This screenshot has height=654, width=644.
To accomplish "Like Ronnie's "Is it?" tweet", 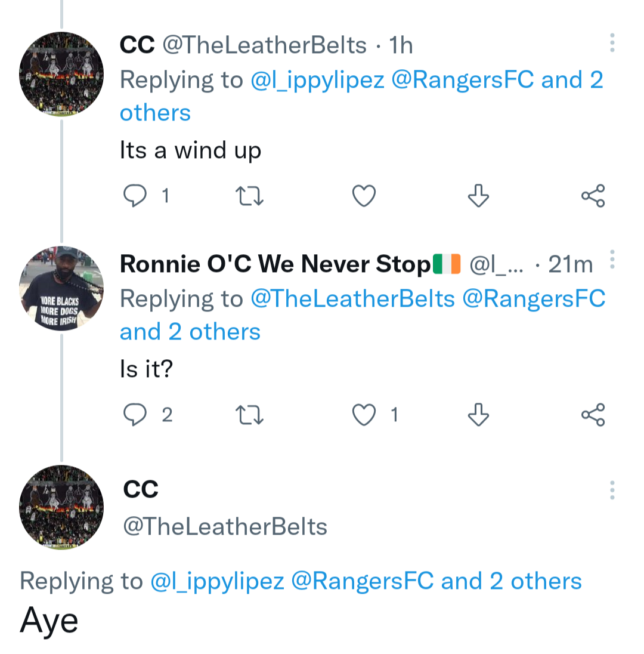I will (x=364, y=415).
